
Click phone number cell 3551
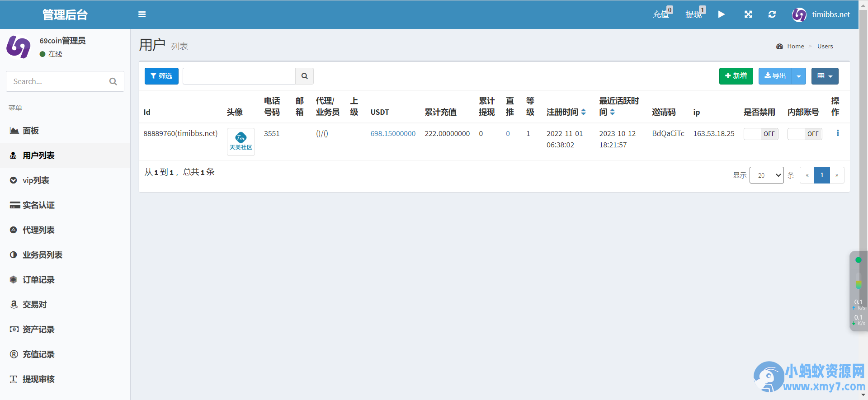272,134
